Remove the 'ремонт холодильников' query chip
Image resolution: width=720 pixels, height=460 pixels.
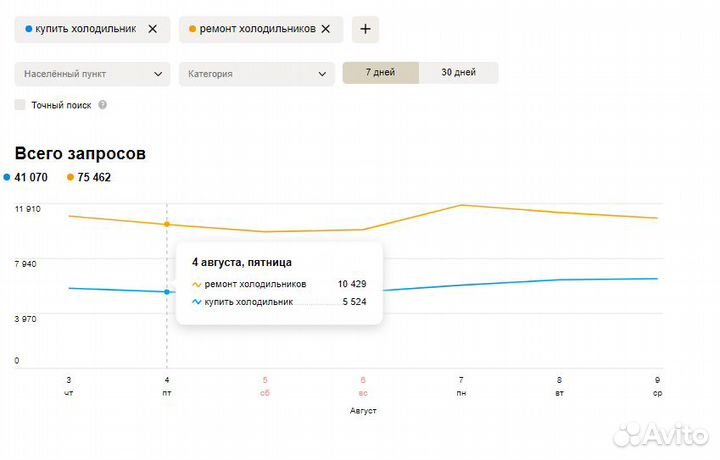[325, 29]
